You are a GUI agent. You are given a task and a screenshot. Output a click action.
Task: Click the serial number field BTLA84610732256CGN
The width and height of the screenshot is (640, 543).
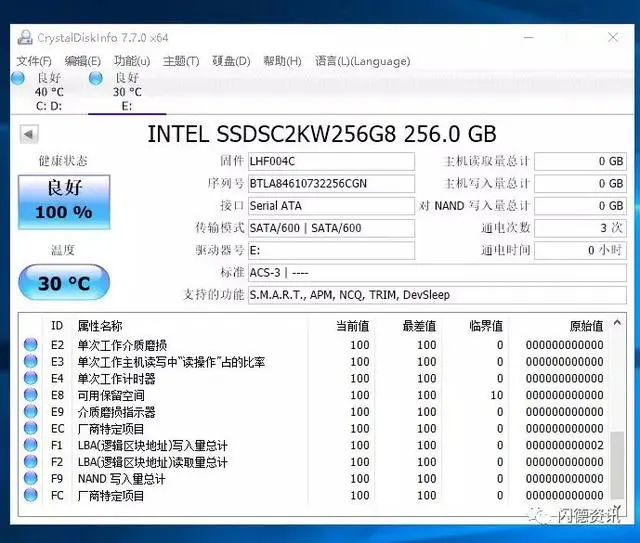tap(331, 184)
